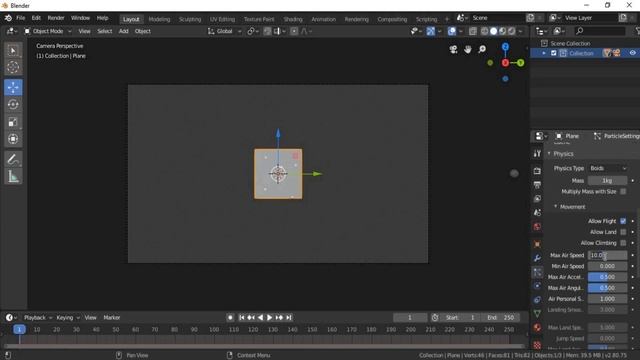This screenshot has width=640, height=360.
Task: Switch to solid viewport shading
Action: point(493,31)
